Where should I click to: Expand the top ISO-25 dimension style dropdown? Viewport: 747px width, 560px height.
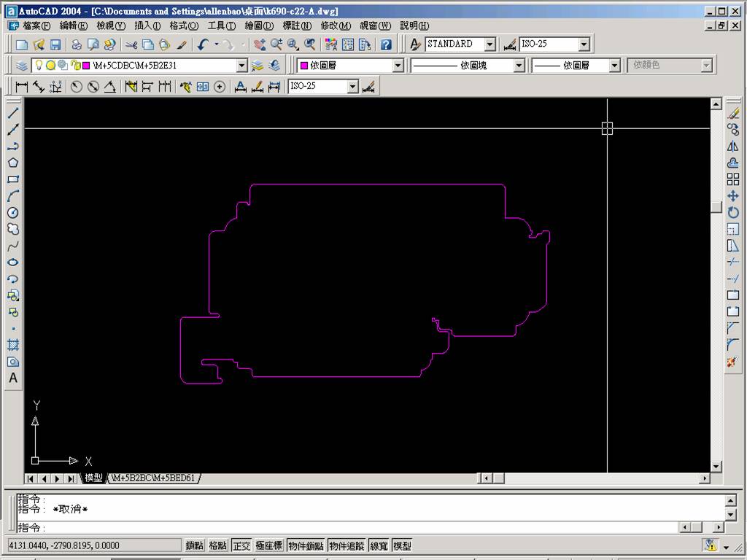[x=584, y=44]
